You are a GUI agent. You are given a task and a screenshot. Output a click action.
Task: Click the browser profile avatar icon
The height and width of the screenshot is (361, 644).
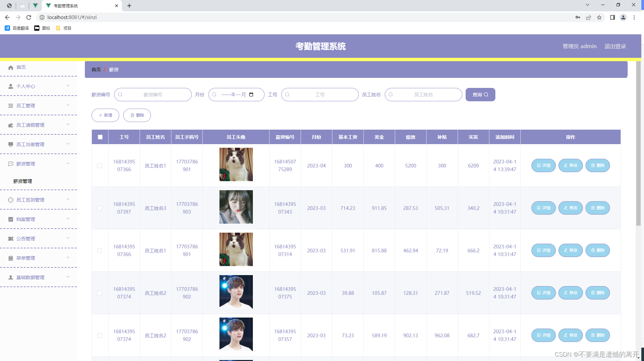(x=623, y=17)
